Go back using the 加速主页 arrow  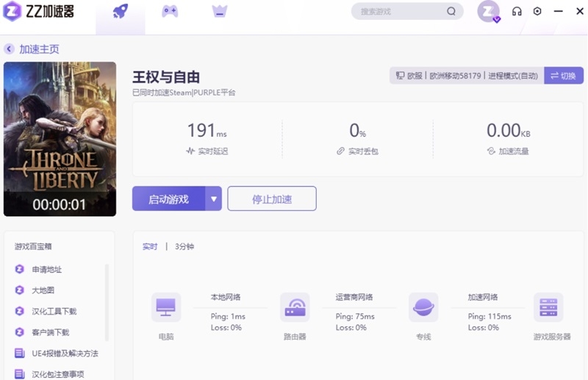tap(10, 49)
